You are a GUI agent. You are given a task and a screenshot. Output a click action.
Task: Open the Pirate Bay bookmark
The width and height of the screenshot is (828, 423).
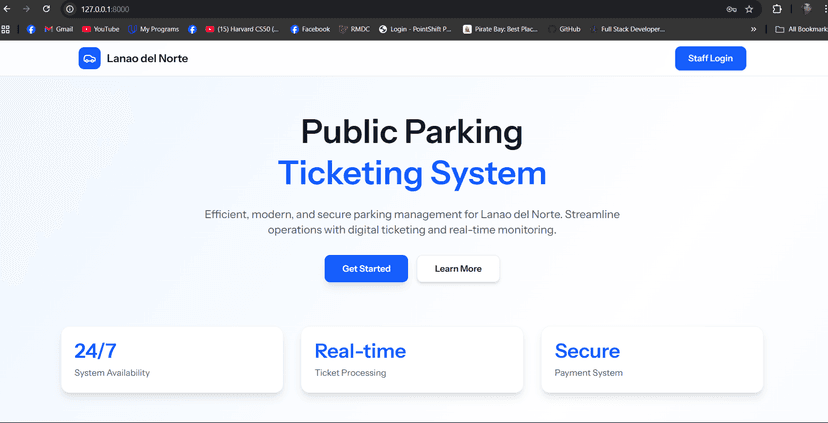point(501,30)
